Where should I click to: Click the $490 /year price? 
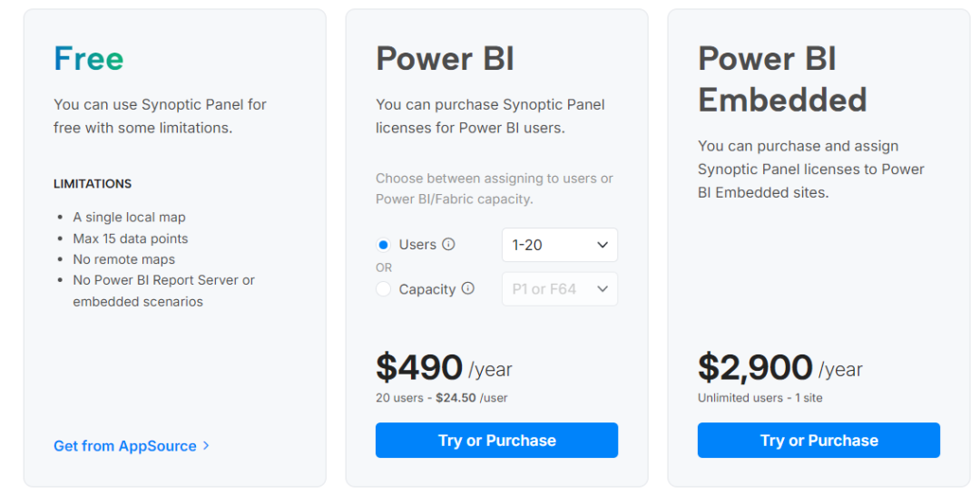pyautogui.click(x=444, y=368)
